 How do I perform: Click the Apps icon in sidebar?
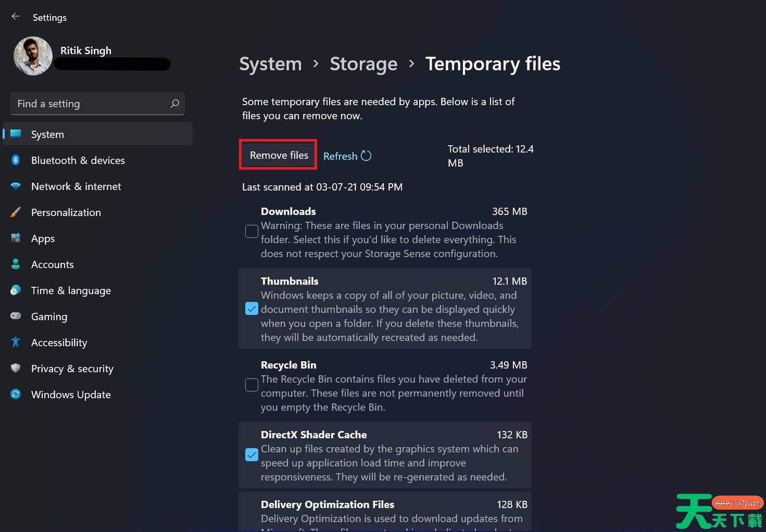[x=16, y=238]
